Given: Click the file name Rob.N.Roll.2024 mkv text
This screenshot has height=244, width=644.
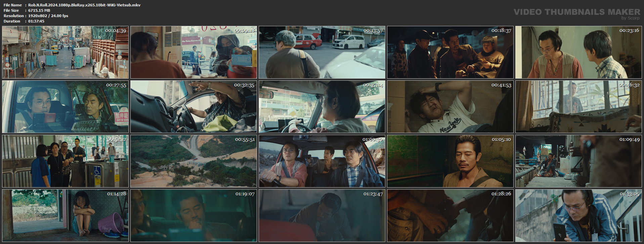Looking at the screenshot, I should (84, 5).
